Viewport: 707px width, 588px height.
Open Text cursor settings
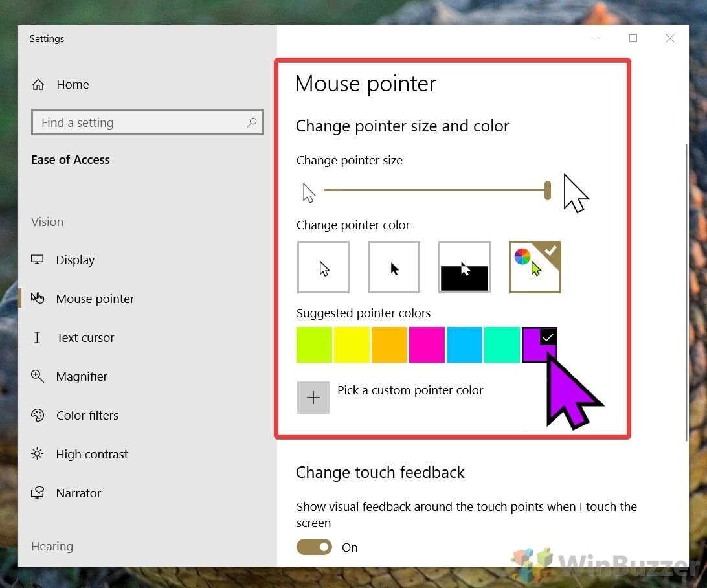[x=85, y=338]
